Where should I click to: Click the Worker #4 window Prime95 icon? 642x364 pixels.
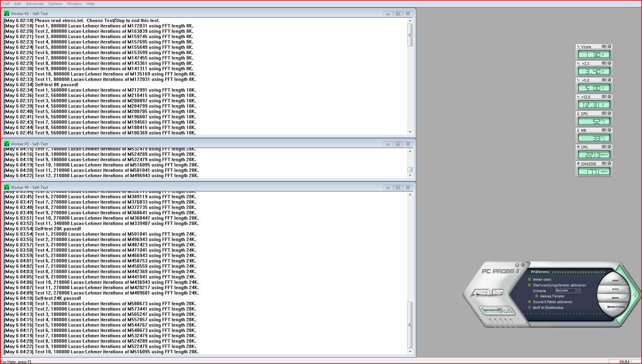pos(6,188)
